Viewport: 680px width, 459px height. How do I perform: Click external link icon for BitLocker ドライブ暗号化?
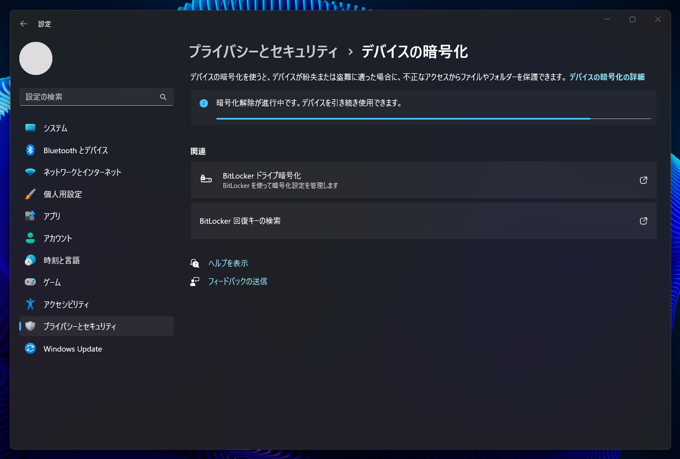coord(643,180)
